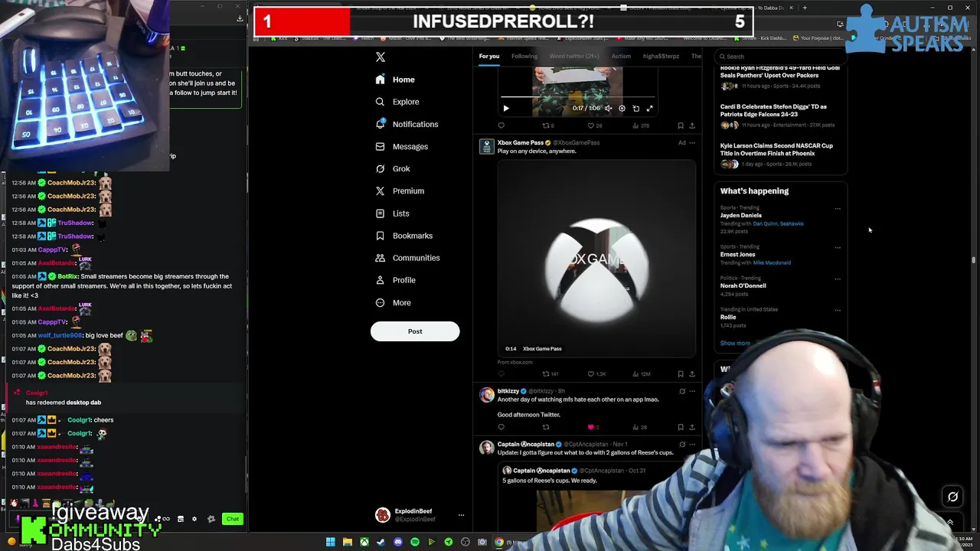Open Spotify from the taskbar
Screen dimensions: 980x551
[415, 542]
